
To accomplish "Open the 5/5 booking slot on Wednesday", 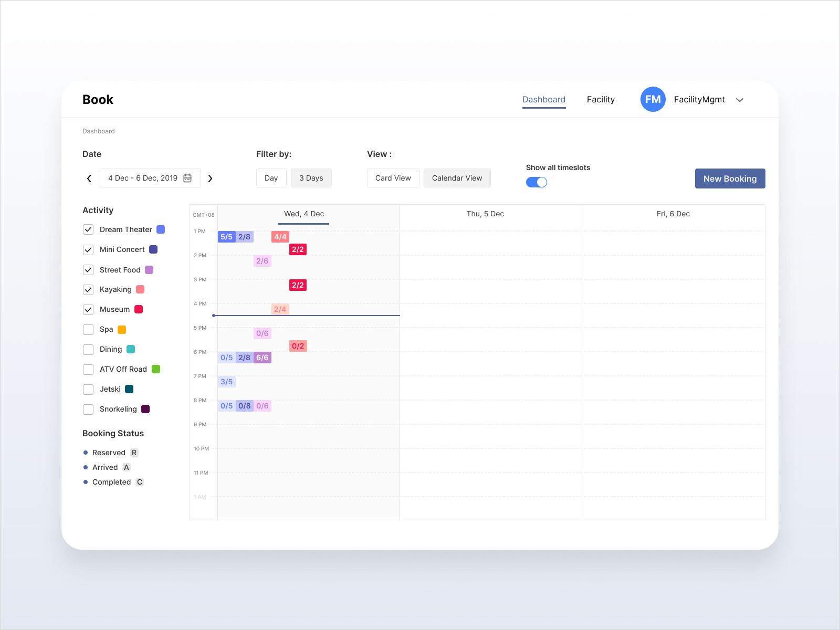I will pos(227,237).
